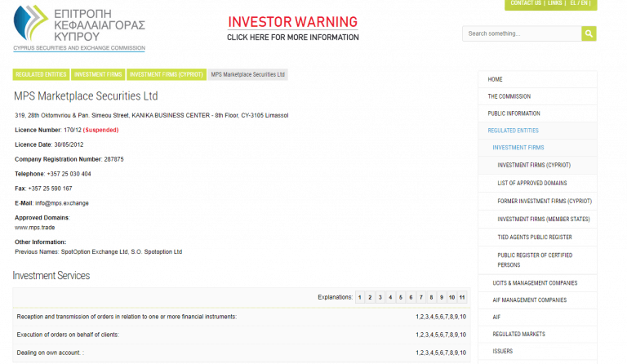Image resolution: width=627 pixels, height=364 pixels.
Task: Click explanation number 4 button
Action: [390, 298]
